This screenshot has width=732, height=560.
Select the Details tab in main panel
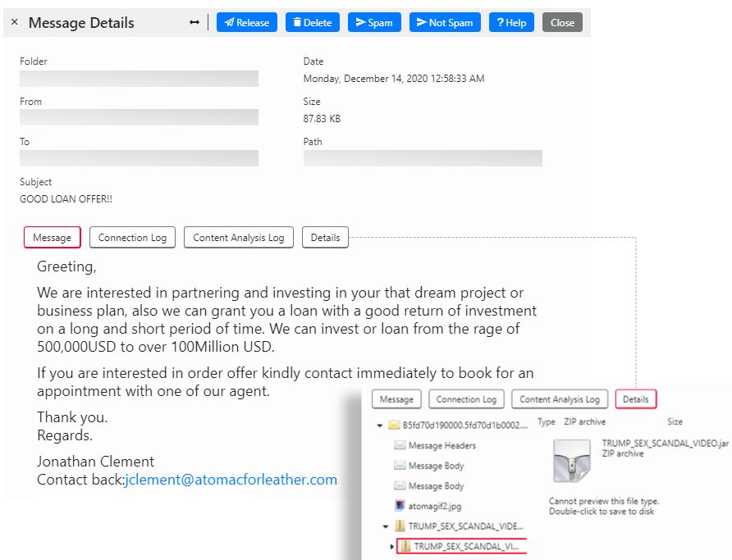[x=325, y=238]
